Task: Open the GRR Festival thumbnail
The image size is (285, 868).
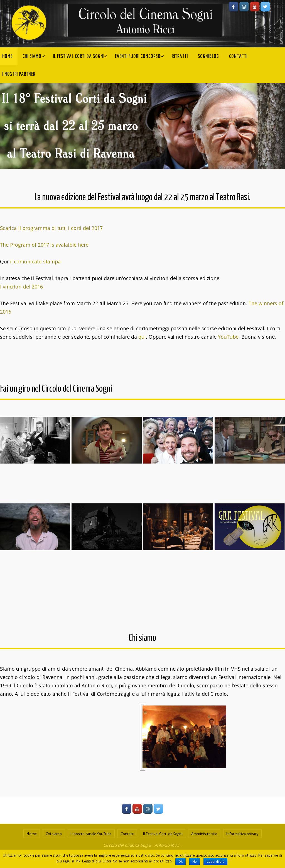Action: [x=249, y=527]
